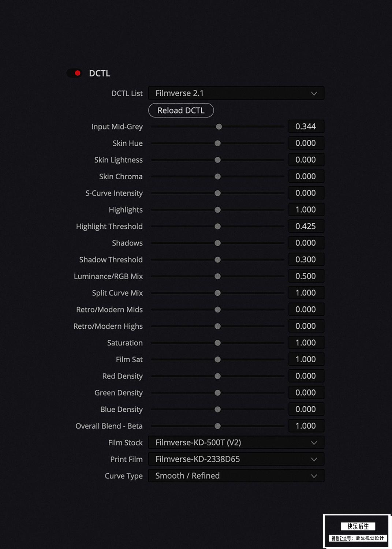
Task: Open the Print Film dropdown
Action: click(x=236, y=459)
